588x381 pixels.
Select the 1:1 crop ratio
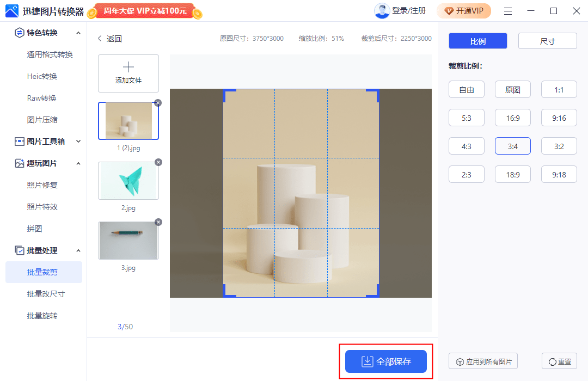pos(559,89)
